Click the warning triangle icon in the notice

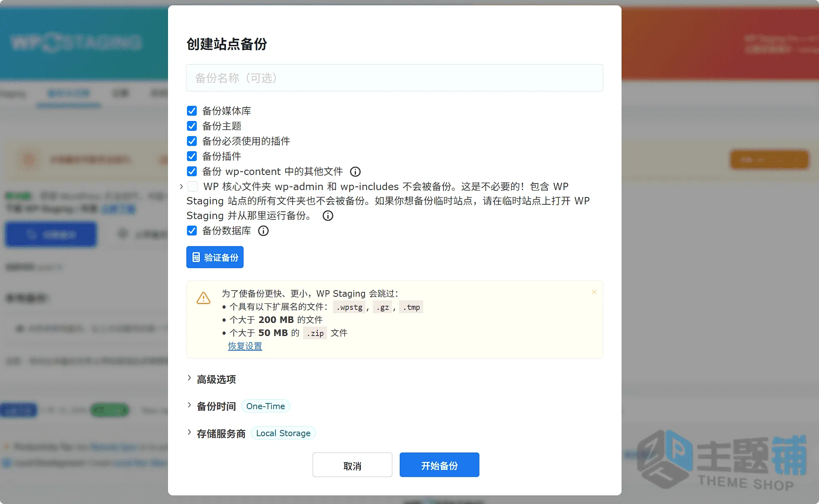click(204, 298)
